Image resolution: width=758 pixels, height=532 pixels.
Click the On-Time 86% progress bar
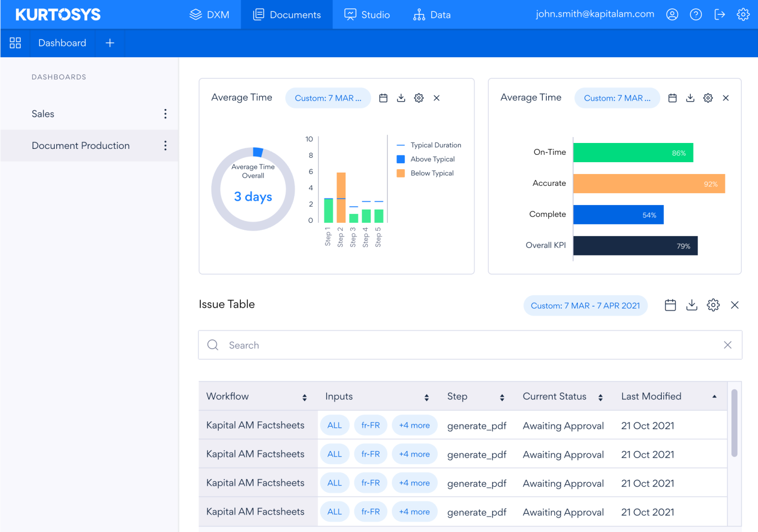pos(633,152)
